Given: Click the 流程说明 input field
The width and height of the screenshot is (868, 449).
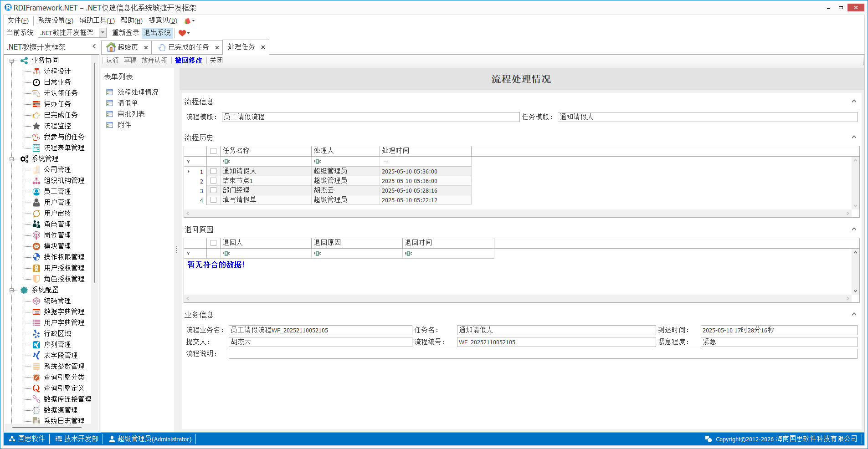Looking at the screenshot, I should click(x=542, y=354).
